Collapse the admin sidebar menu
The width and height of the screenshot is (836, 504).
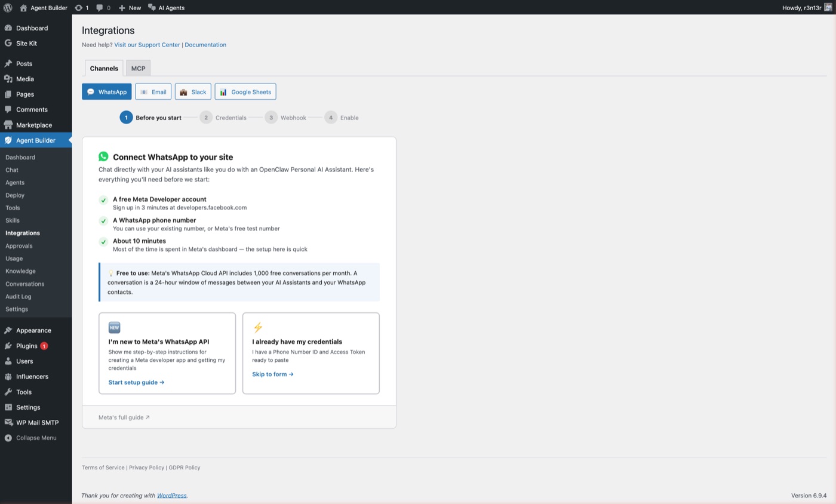pyautogui.click(x=36, y=438)
